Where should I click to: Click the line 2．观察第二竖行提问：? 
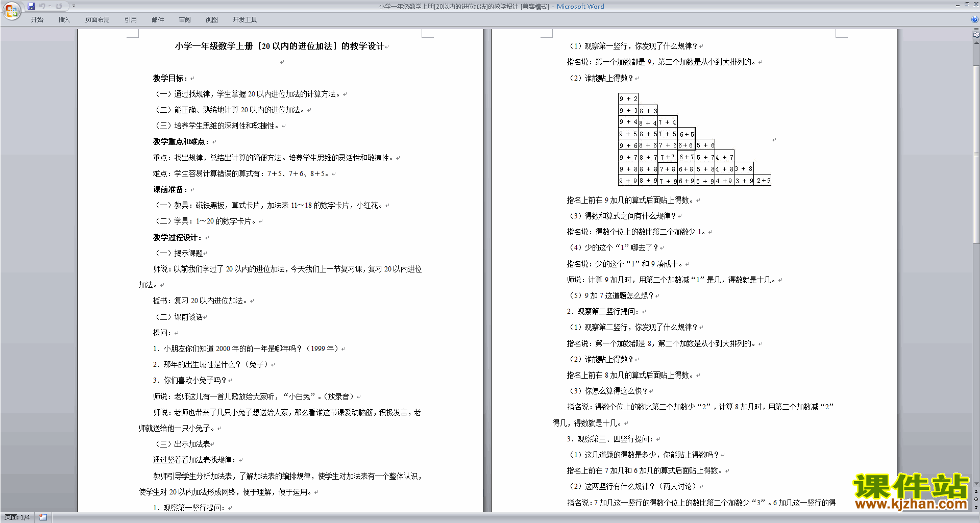pos(602,311)
